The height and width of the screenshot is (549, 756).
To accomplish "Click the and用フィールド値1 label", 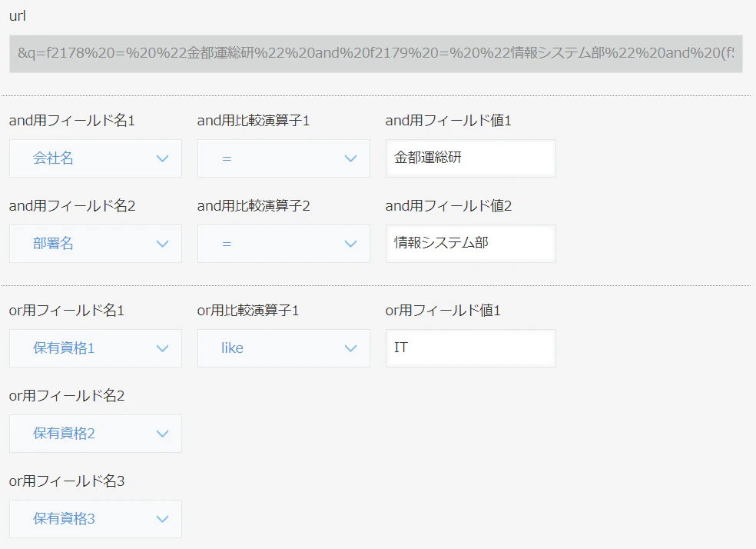I will tap(448, 120).
